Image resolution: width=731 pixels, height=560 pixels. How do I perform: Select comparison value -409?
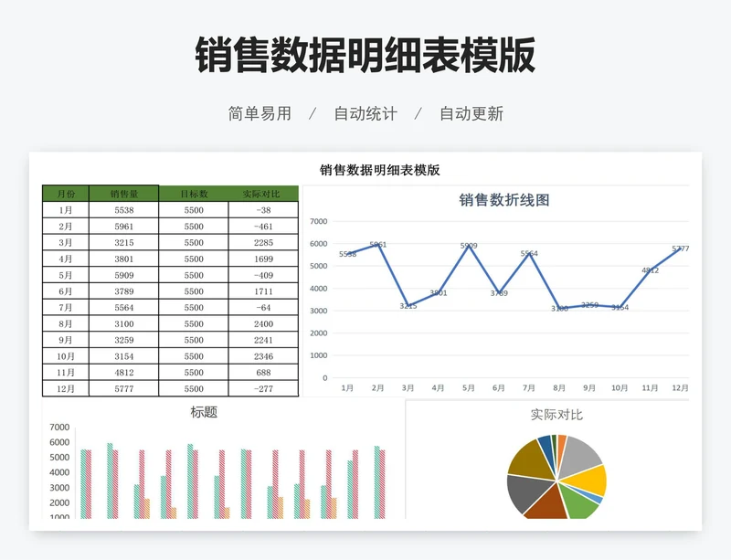click(x=263, y=275)
